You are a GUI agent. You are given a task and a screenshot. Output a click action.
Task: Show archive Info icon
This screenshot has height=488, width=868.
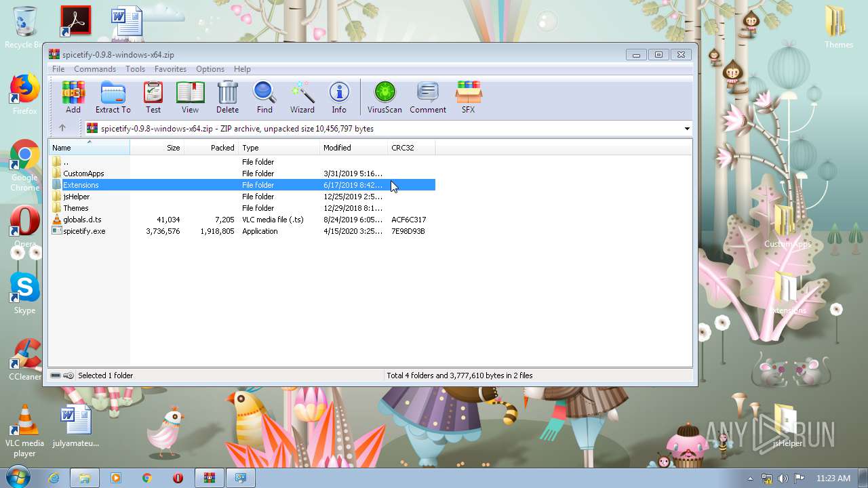pos(339,98)
